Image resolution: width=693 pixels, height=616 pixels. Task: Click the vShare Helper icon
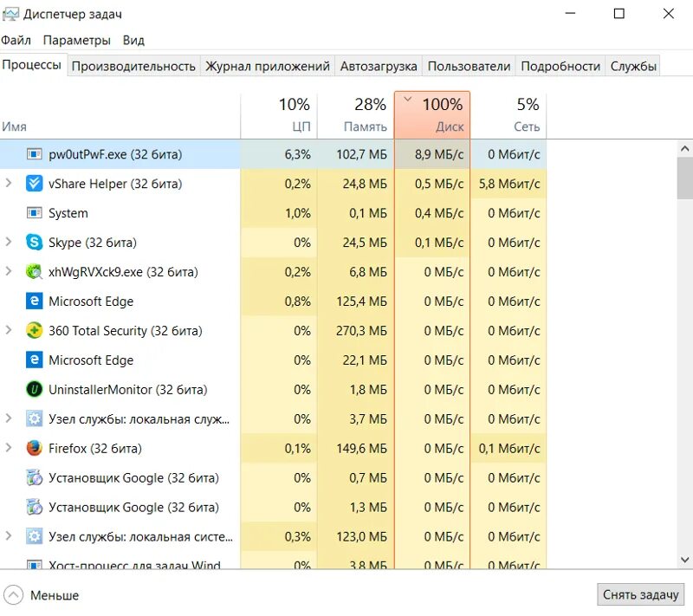click(35, 184)
